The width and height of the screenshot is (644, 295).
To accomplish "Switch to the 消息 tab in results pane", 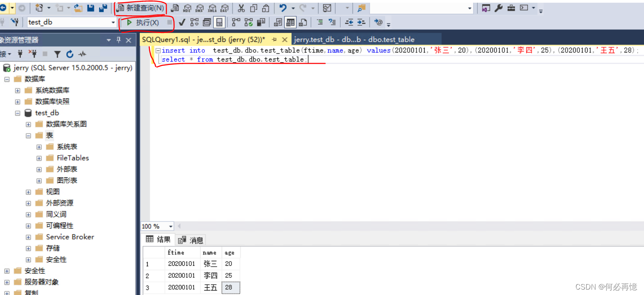I will (x=190, y=240).
